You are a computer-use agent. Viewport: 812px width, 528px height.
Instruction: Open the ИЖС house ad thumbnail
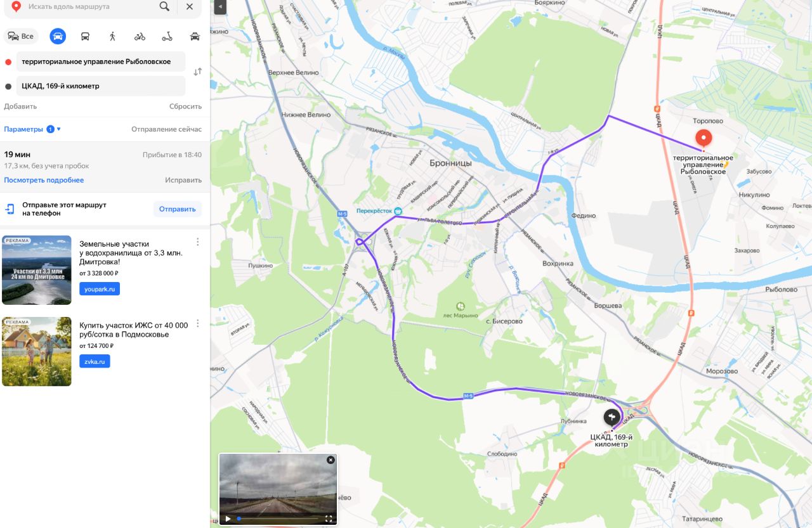click(37, 351)
